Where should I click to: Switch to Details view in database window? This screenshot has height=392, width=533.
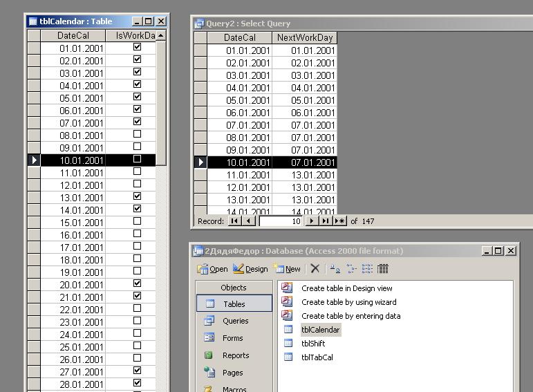382,269
